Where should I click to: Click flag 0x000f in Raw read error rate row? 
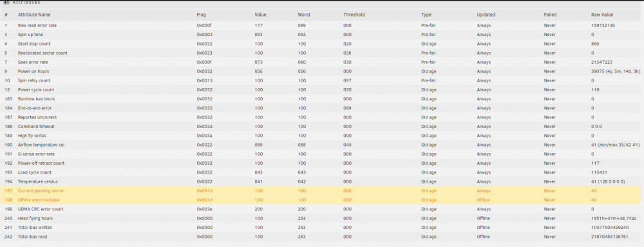point(204,26)
